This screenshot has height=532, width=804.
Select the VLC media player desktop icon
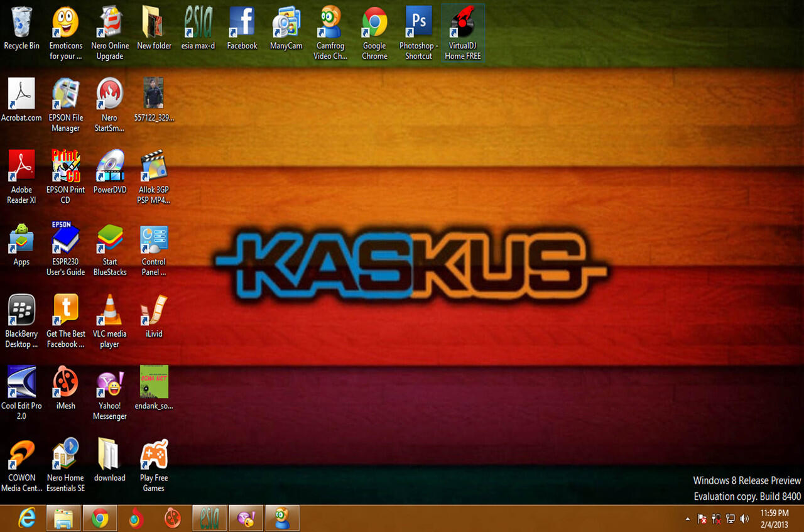110,322
